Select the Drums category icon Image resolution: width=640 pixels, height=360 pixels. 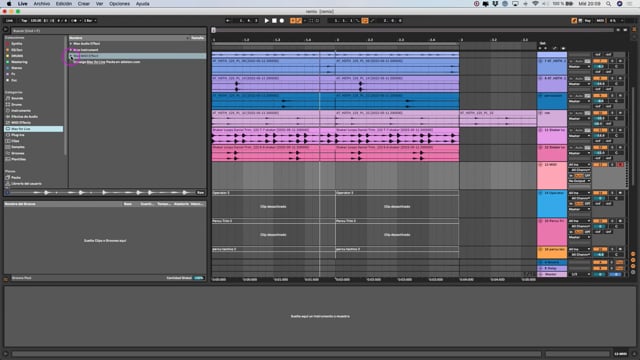click(7, 104)
